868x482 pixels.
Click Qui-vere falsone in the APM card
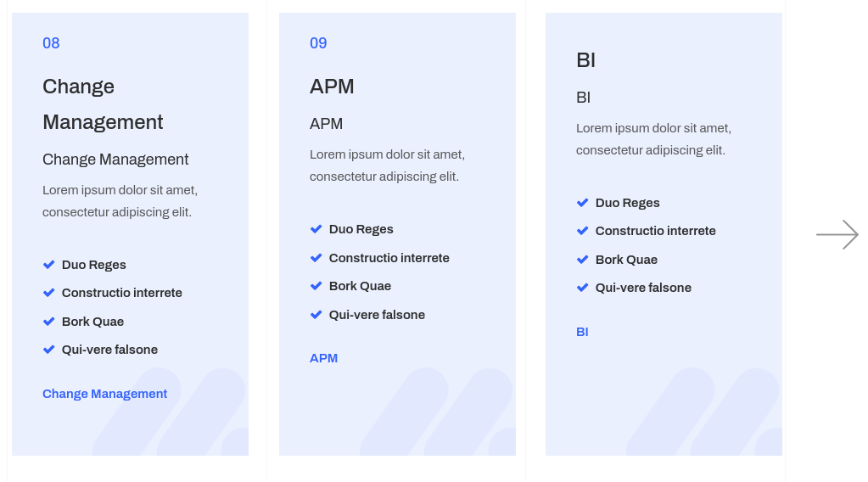coord(377,315)
